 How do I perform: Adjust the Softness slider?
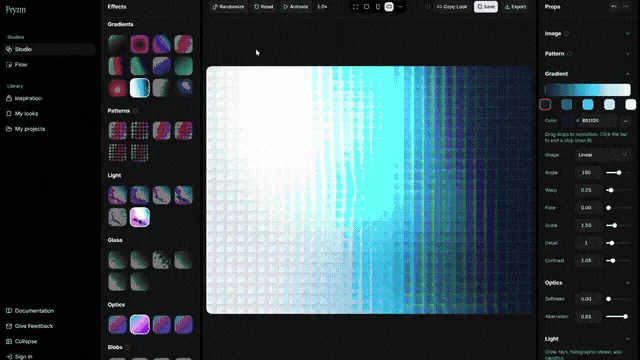click(x=618, y=299)
